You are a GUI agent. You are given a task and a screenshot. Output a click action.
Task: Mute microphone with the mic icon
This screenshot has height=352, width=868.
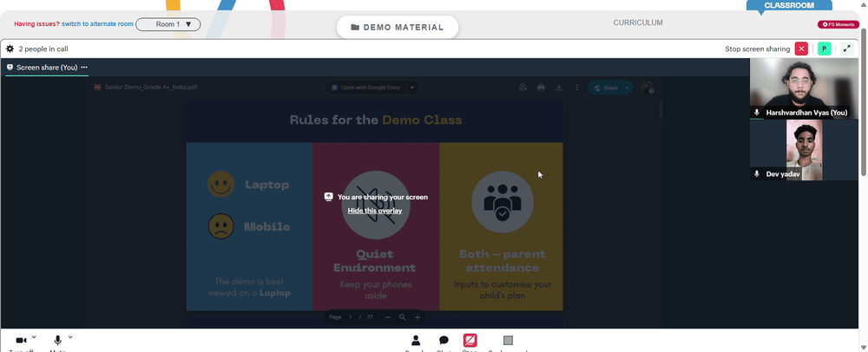point(58,341)
